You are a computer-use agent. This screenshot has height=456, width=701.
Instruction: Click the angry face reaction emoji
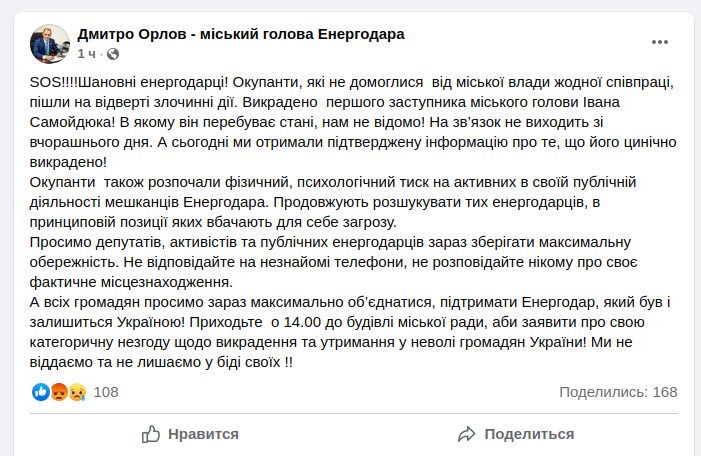[59, 392]
